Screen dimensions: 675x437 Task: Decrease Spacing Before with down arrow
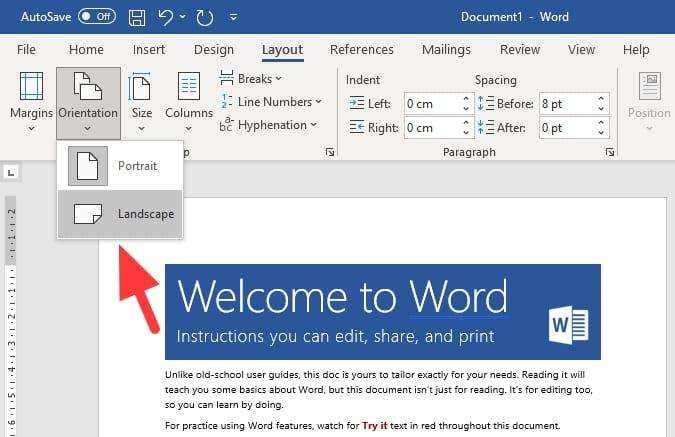point(601,109)
